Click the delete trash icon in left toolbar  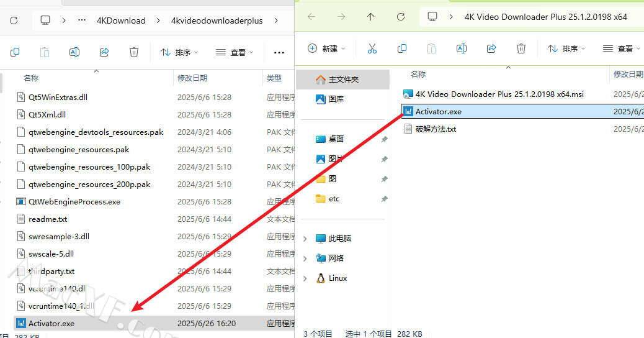pos(134,52)
